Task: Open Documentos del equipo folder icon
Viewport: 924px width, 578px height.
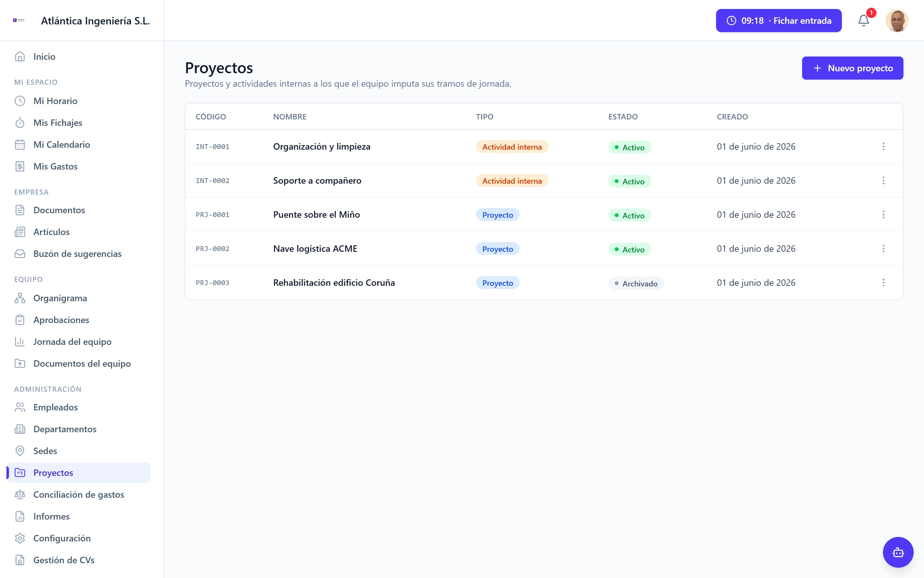Action: [x=20, y=363]
